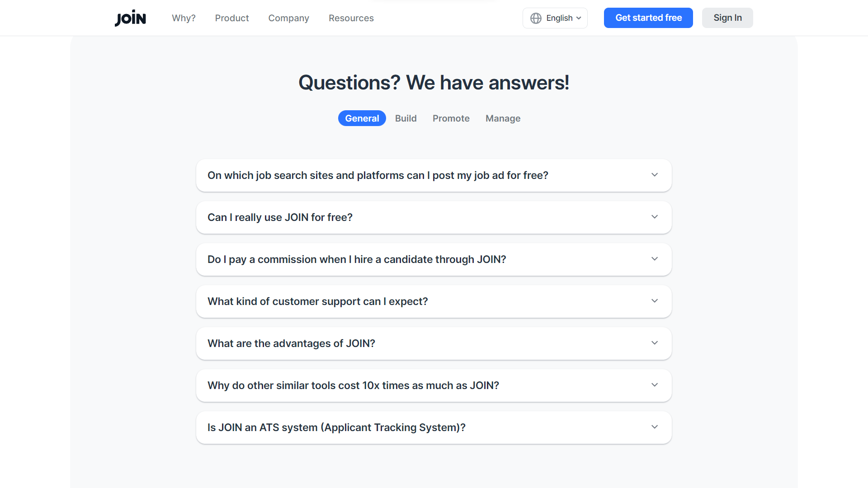Expand chevron for customer support question
This screenshot has height=488, width=868.
[655, 301]
